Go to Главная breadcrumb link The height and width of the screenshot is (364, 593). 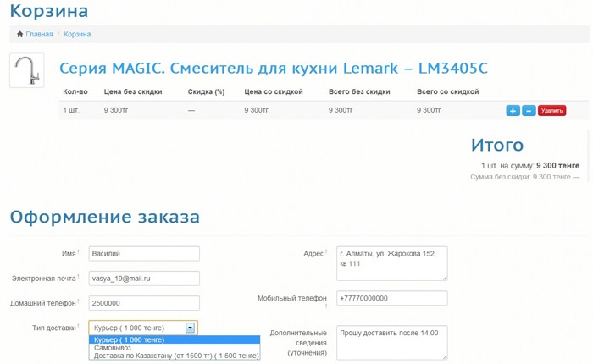pos(39,35)
